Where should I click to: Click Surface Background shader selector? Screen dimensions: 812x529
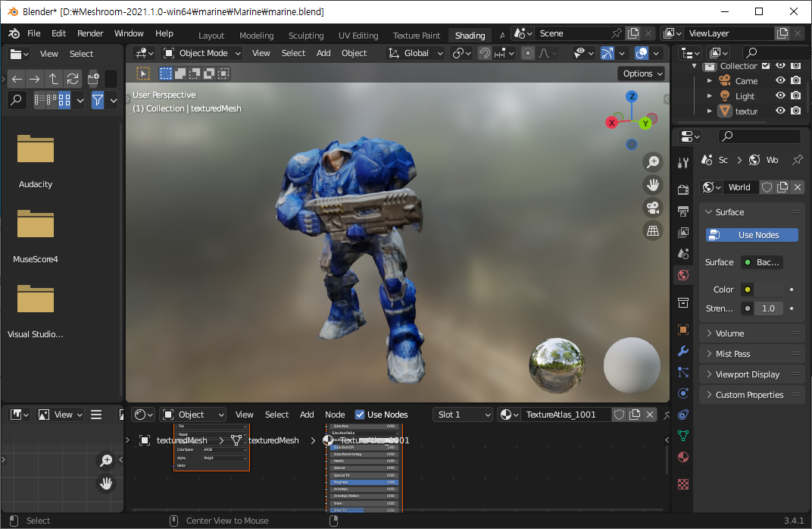762,262
